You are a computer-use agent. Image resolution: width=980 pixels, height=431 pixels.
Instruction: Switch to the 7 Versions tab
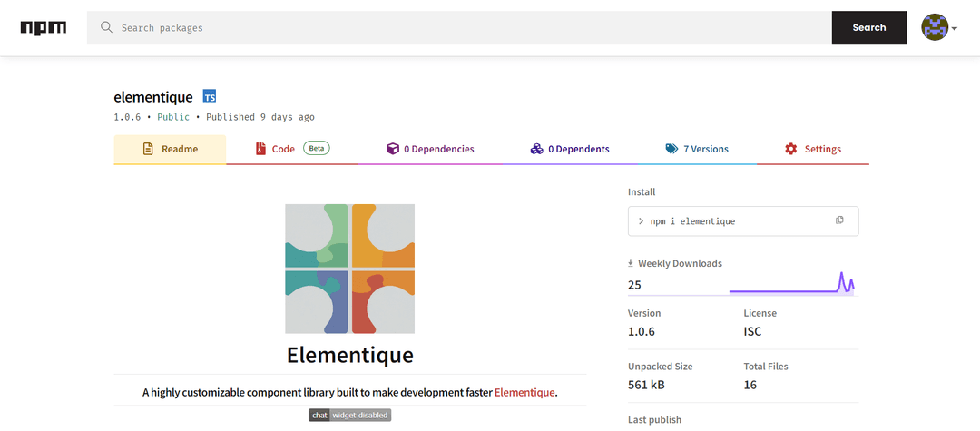pyautogui.click(x=697, y=150)
